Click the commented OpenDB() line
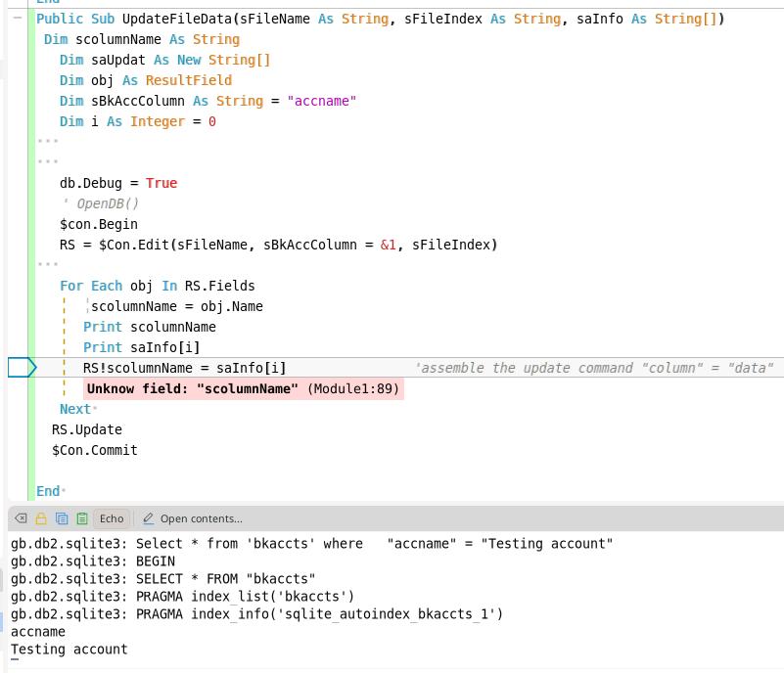Viewport: 784px width, 673px height. point(100,203)
